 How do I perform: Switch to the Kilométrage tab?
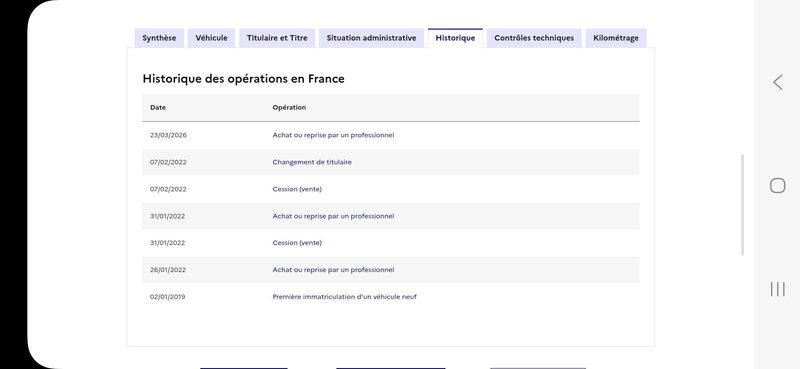pos(616,38)
